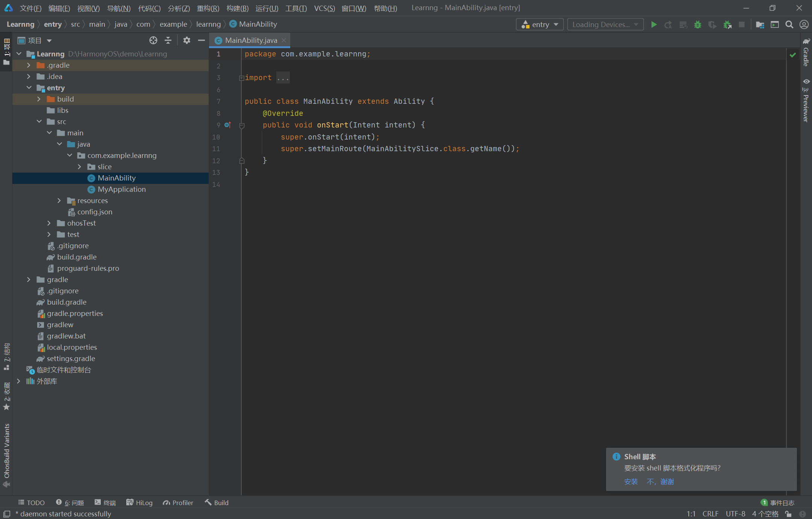Unfold the collapsed import block
This screenshot has height=519, width=812.
point(241,78)
